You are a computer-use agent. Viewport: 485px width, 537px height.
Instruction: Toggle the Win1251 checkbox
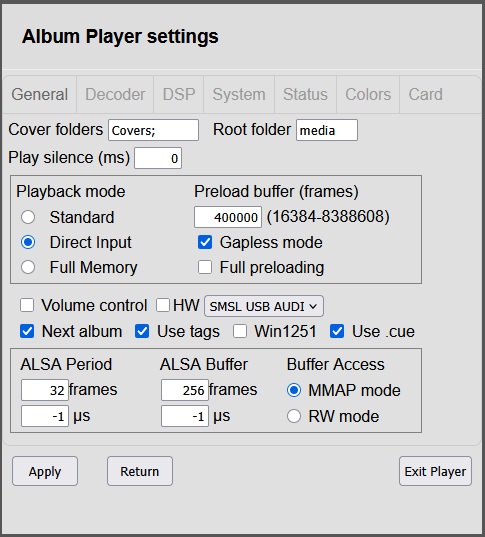pos(240,331)
